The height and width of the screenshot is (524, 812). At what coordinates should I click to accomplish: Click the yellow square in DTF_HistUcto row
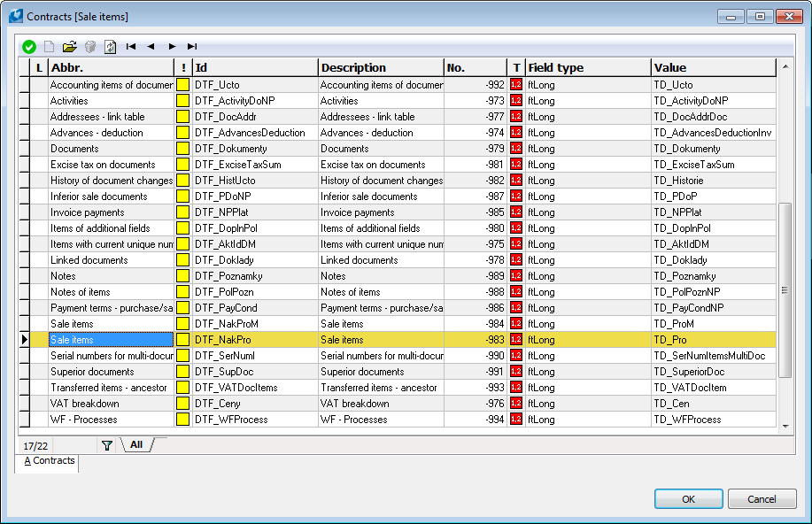tap(182, 181)
